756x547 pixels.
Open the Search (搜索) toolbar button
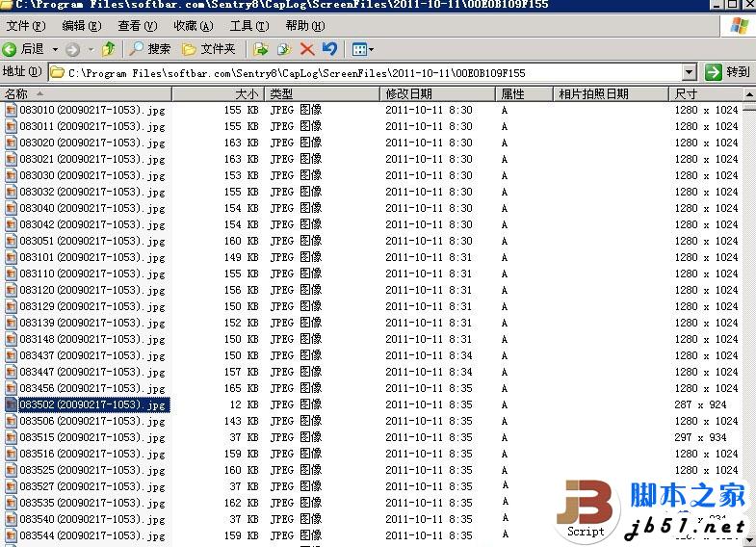(150, 49)
